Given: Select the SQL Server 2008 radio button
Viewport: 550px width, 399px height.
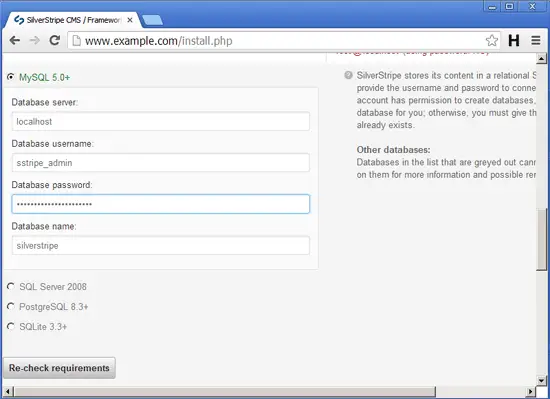Looking at the screenshot, I should click(x=11, y=286).
